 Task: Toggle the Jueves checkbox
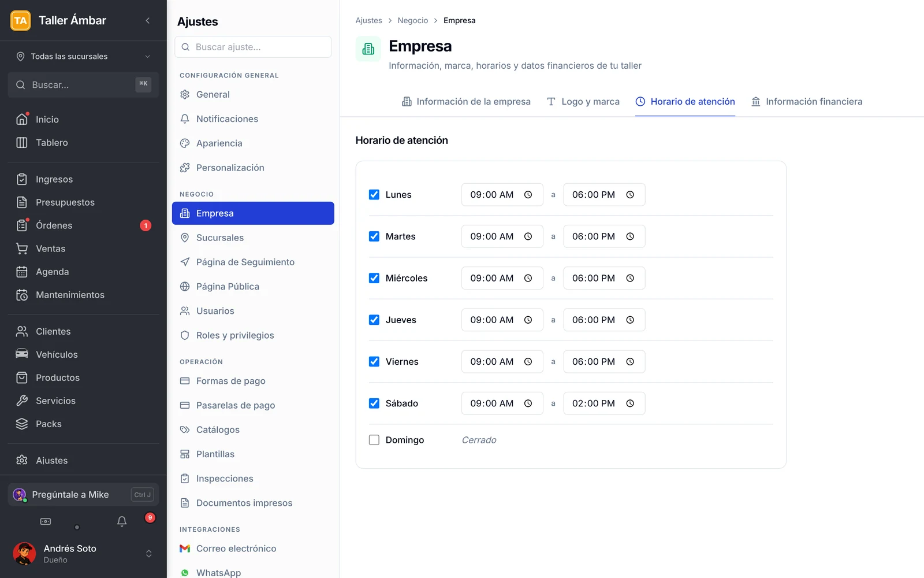pyautogui.click(x=374, y=320)
